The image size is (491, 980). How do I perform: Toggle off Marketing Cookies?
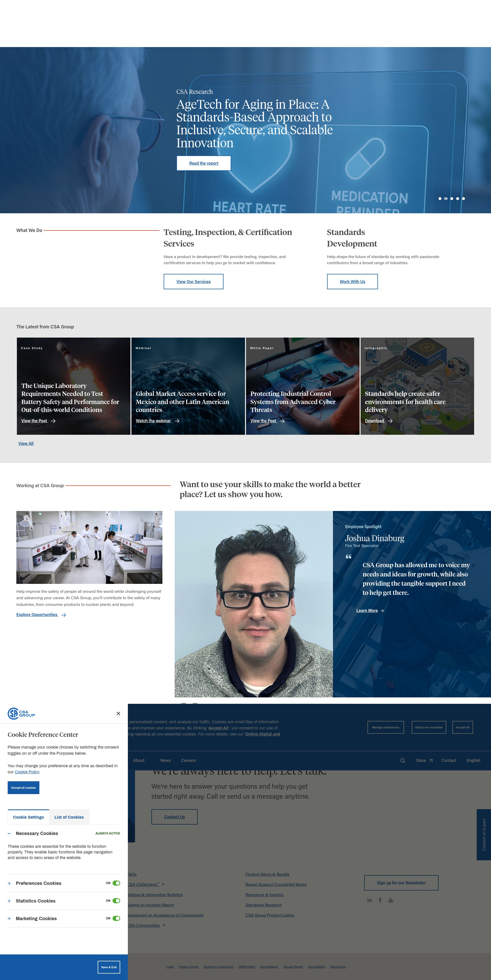click(116, 918)
